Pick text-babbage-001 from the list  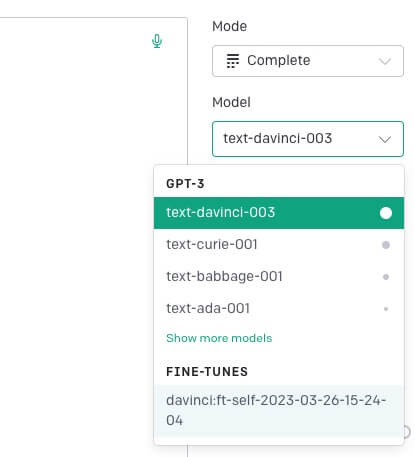[x=279, y=277]
